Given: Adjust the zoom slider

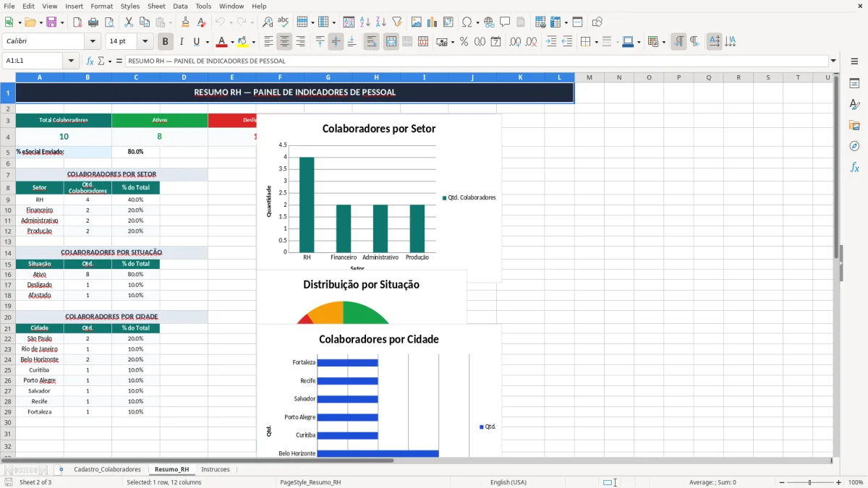Looking at the screenshot, I should [x=809, y=482].
